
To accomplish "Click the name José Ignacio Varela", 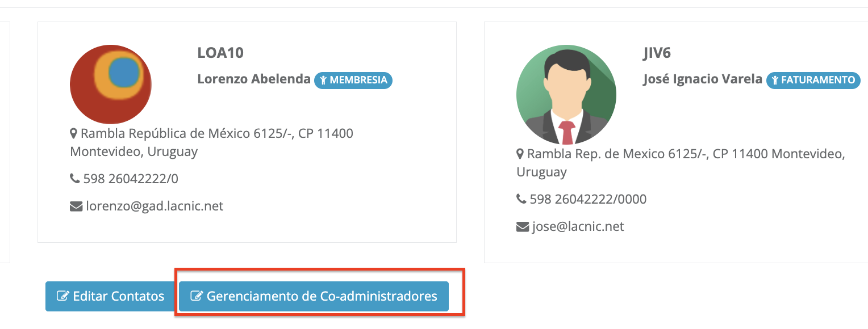I will [x=702, y=79].
